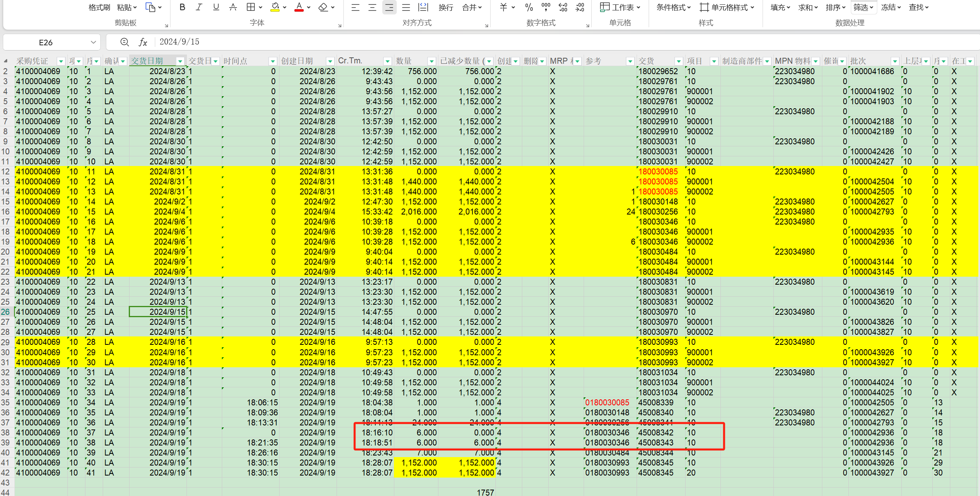Open the filter arrow for Cr.Tm. column
The width and height of the screenshot is (980, 496).
[x=388, y=61]
